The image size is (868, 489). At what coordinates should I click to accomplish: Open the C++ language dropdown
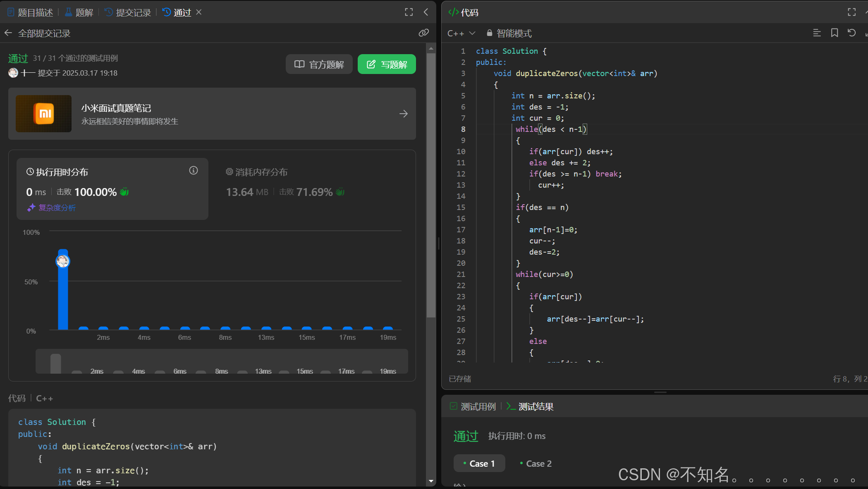(461, 33)
